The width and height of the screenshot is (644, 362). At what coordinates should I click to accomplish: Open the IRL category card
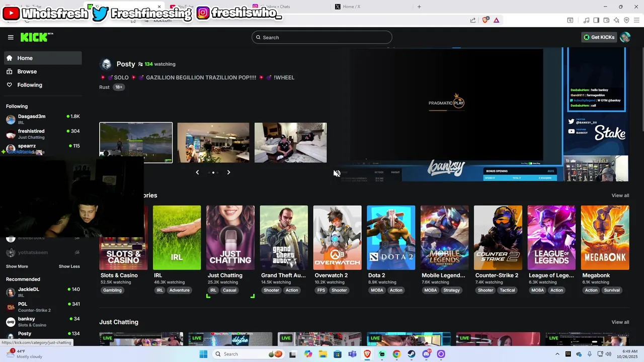[x=177, y=238]
